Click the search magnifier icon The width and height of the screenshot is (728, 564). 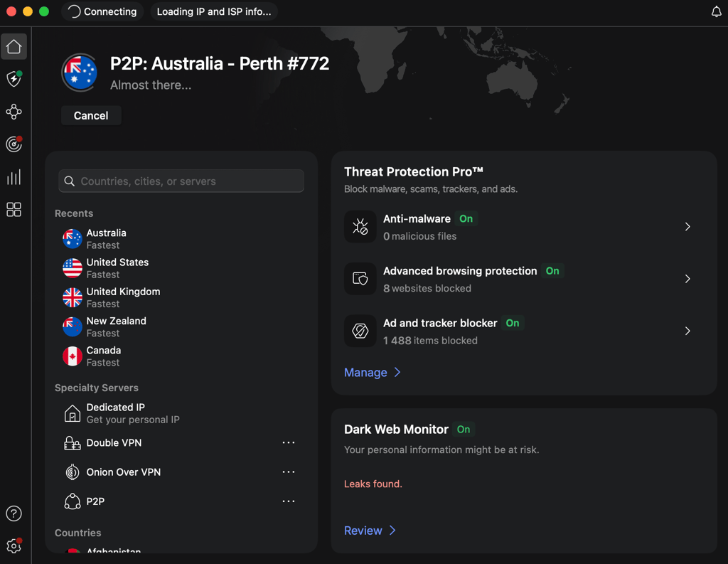pyautogui.click(x=70, y=181)
